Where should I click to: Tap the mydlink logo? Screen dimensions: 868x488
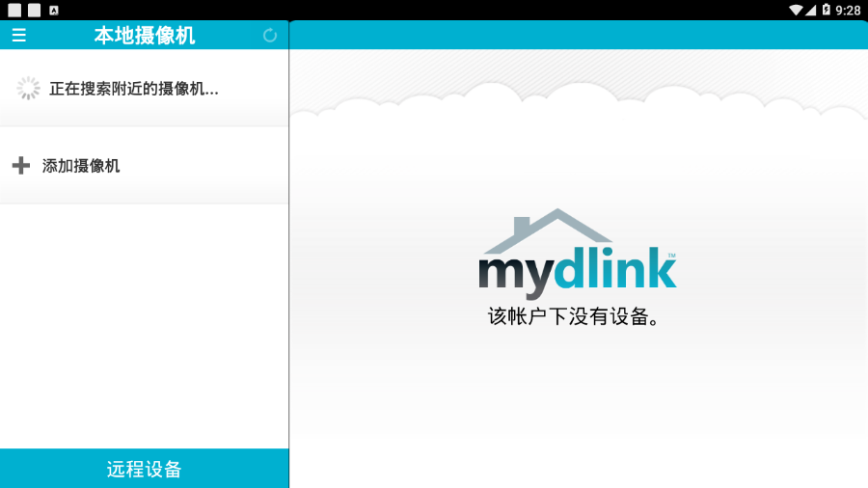coord(578,254)
